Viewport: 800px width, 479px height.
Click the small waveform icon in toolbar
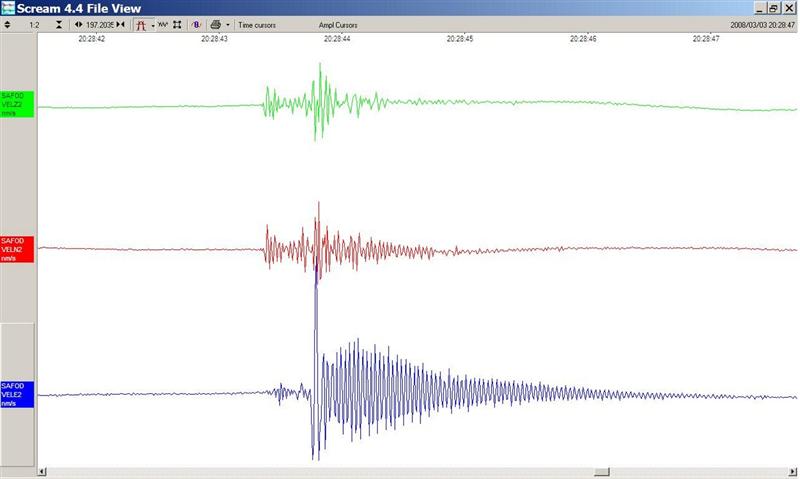162,24
